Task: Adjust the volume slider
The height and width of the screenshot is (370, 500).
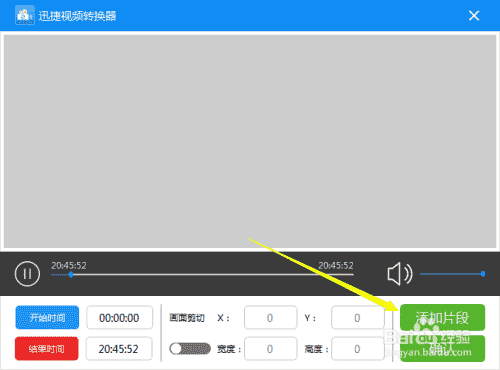Action: [x=452, y=274]
